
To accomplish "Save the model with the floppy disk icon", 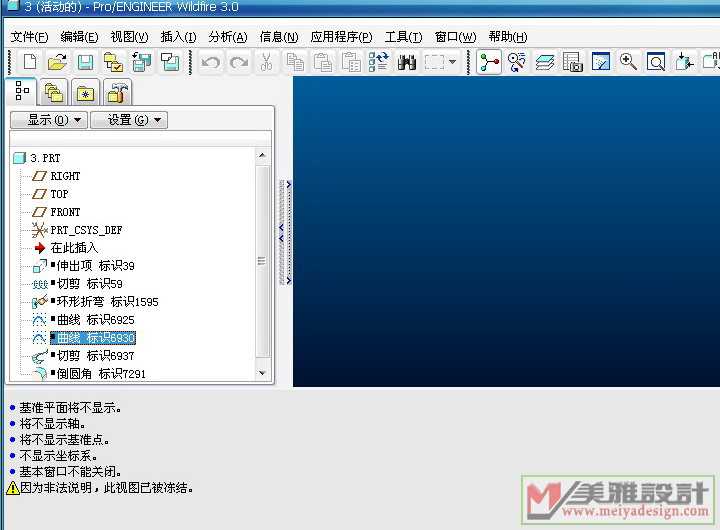I will [x=85, y=62].
